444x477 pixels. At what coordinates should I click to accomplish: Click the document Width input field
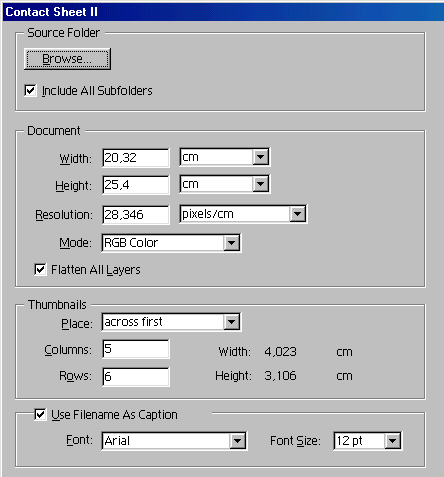[136, 158]
